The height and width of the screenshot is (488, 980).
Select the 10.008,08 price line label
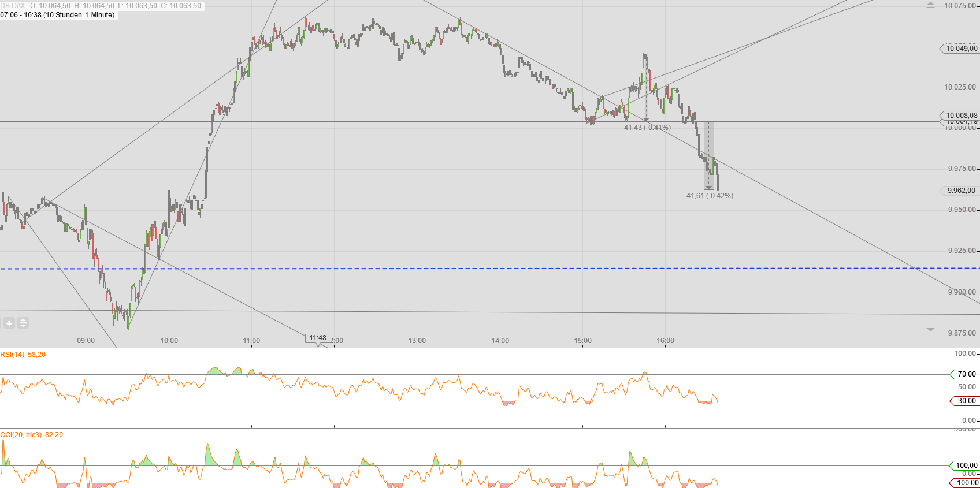coord(960,116)
